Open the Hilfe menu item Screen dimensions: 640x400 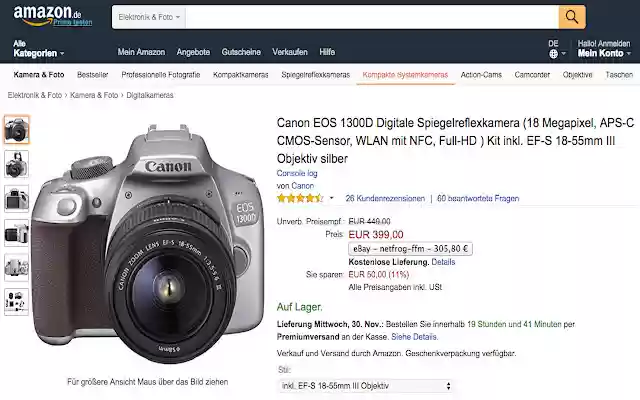pyautogui.click(x=327, y=52)
